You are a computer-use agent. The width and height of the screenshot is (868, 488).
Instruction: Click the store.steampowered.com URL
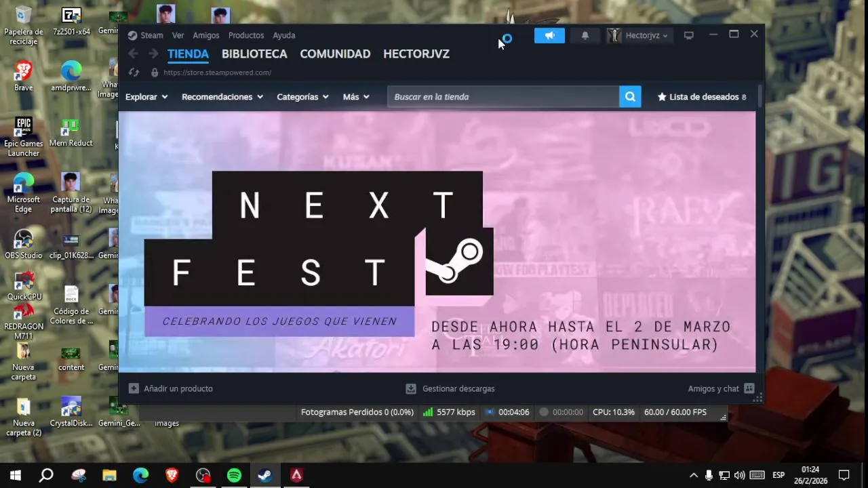point(217,73)
